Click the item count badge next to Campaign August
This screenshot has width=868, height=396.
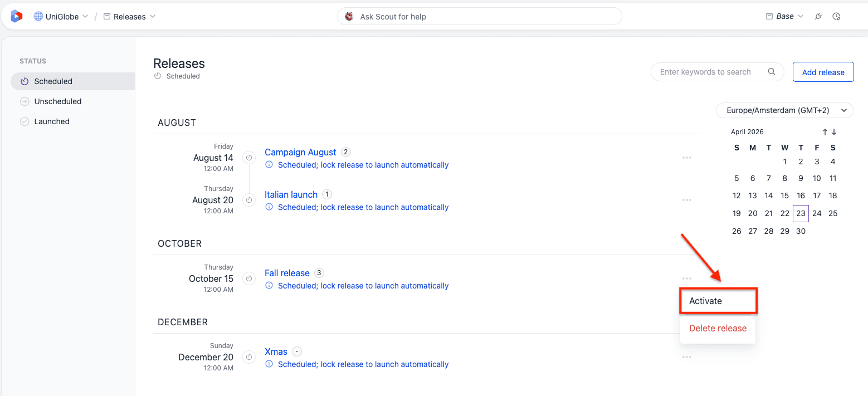pos(346,152)
